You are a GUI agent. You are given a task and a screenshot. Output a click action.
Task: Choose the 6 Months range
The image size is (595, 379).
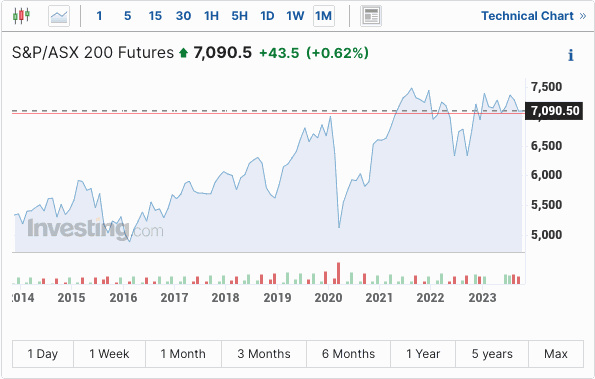(348, 354)
